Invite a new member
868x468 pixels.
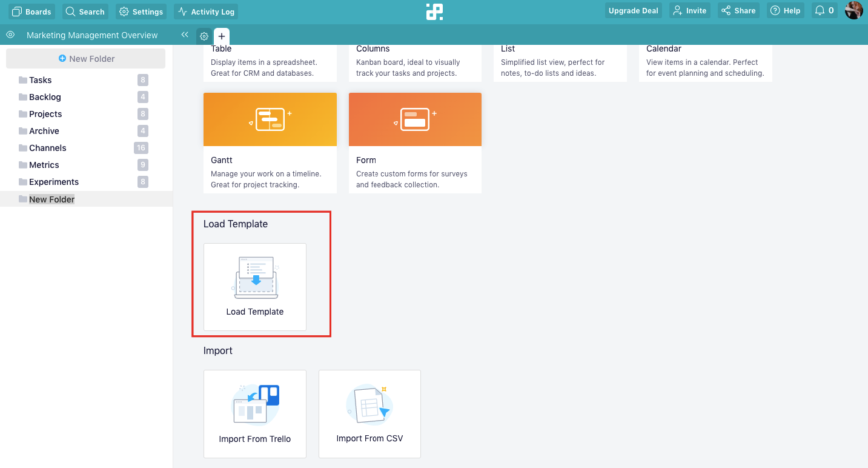click(690, 10)
